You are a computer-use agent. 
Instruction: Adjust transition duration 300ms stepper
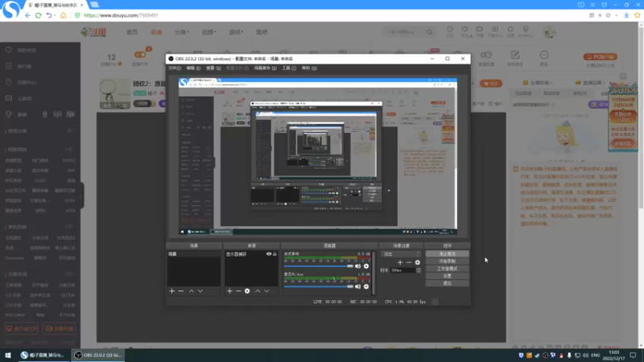[419, 270]
